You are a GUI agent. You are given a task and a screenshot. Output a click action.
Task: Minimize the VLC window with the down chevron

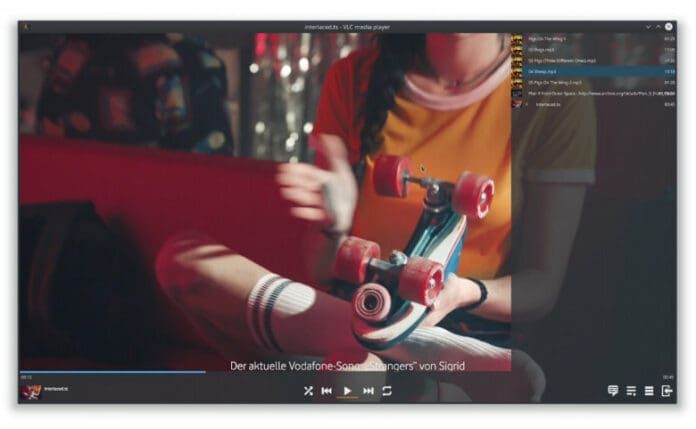(649, 27)
